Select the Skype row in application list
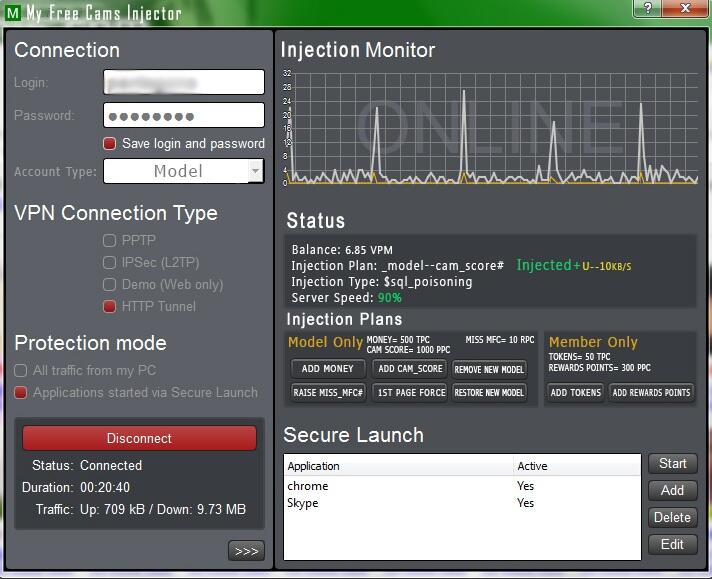The height and width of the screenshot is (579, 712). coord(462,503)
